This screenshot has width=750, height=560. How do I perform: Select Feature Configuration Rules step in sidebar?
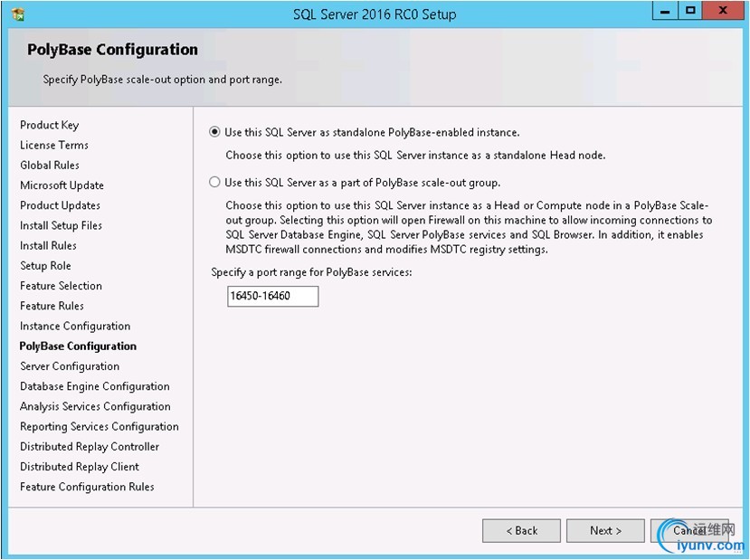click(x=87, y=487)
